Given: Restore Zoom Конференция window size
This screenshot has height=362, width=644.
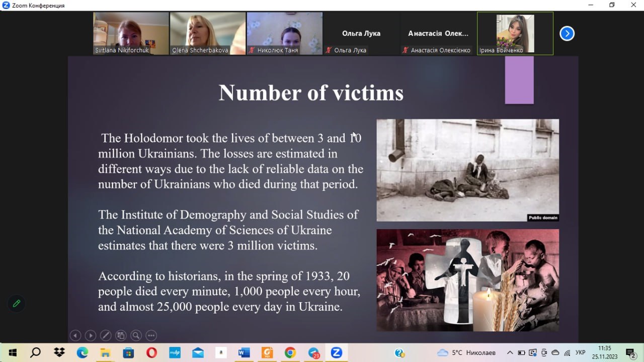Looking at the screenshot, I should [x=612, y=5].
